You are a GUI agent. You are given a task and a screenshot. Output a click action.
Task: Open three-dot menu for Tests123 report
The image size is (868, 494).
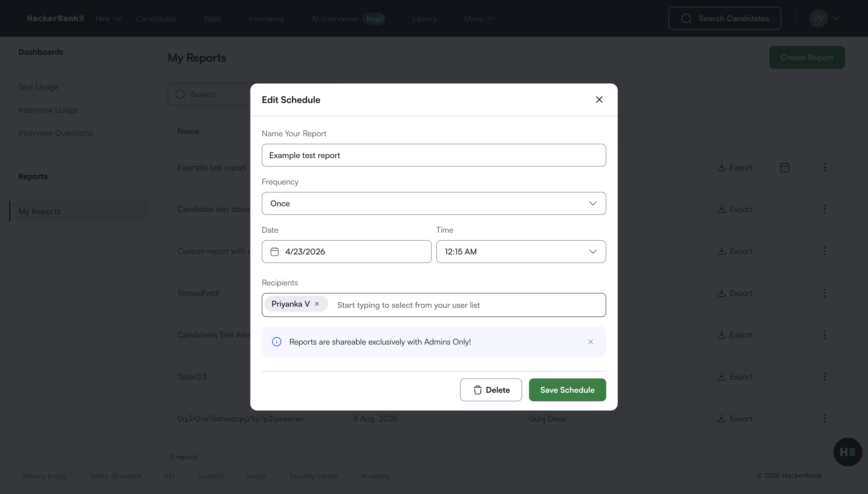[825, 377]
